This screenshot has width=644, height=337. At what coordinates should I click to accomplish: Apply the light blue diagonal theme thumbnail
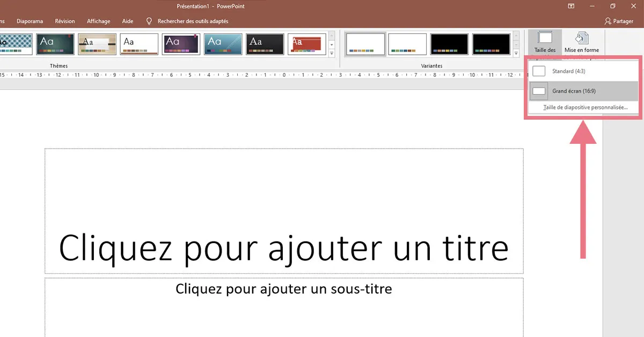[x=223, y=44]
